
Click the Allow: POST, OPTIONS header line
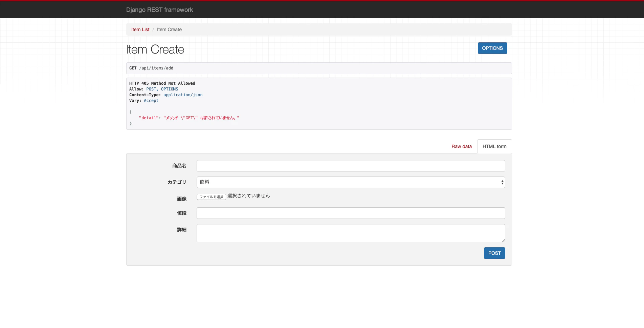pyautogui.click(x=154, y=89)
